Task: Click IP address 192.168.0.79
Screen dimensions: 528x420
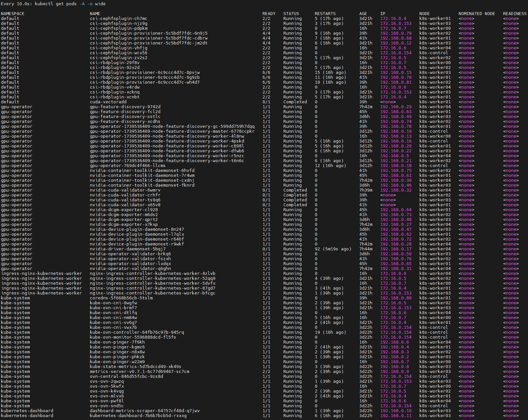Action: pyautogui.click(x=396, y=33)
